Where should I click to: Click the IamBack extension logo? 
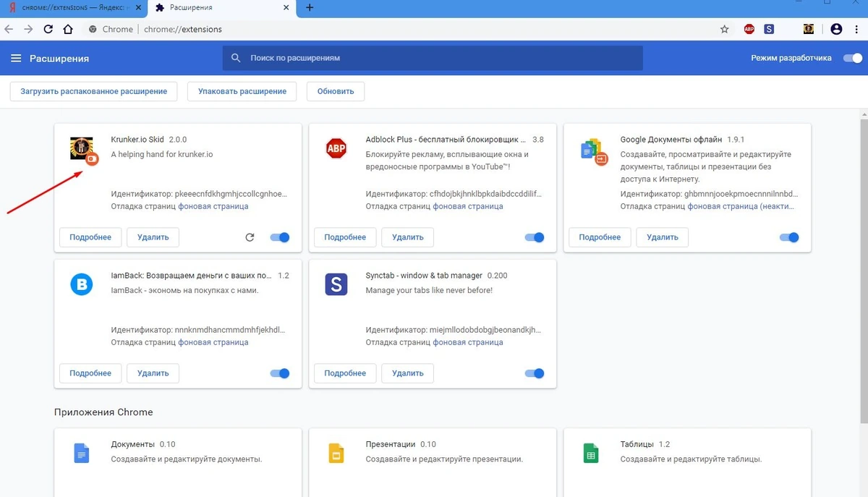[x=81, y=284]
